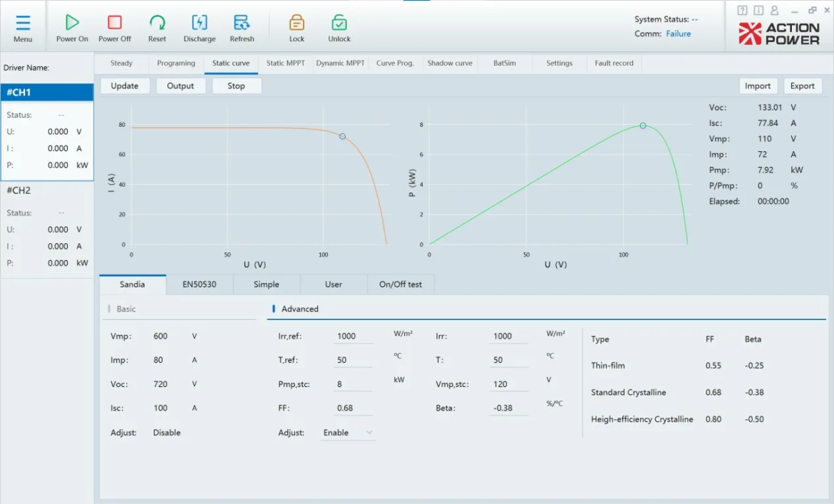
Task: Switch to the EN50530 model tab
Action: 200,284
